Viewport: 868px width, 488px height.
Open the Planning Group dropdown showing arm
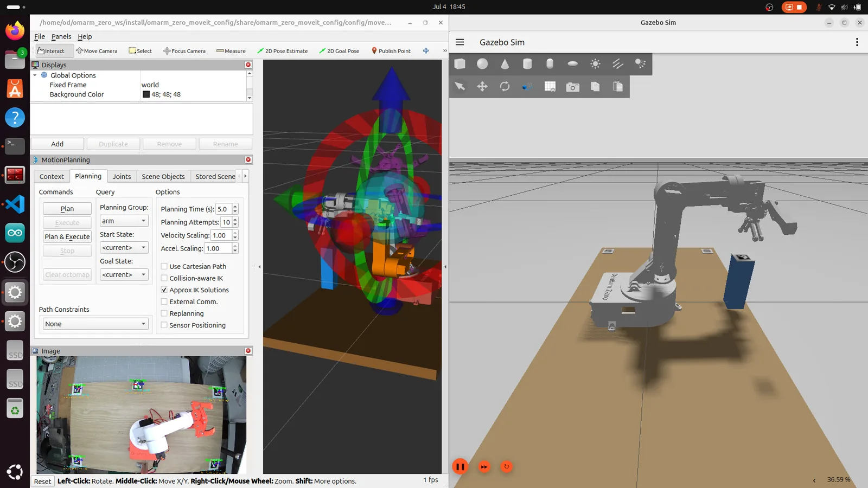coord(124,221)
